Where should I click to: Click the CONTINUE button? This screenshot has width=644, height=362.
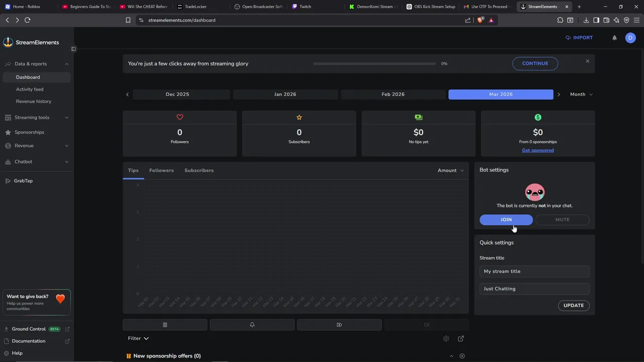point(535,64)
